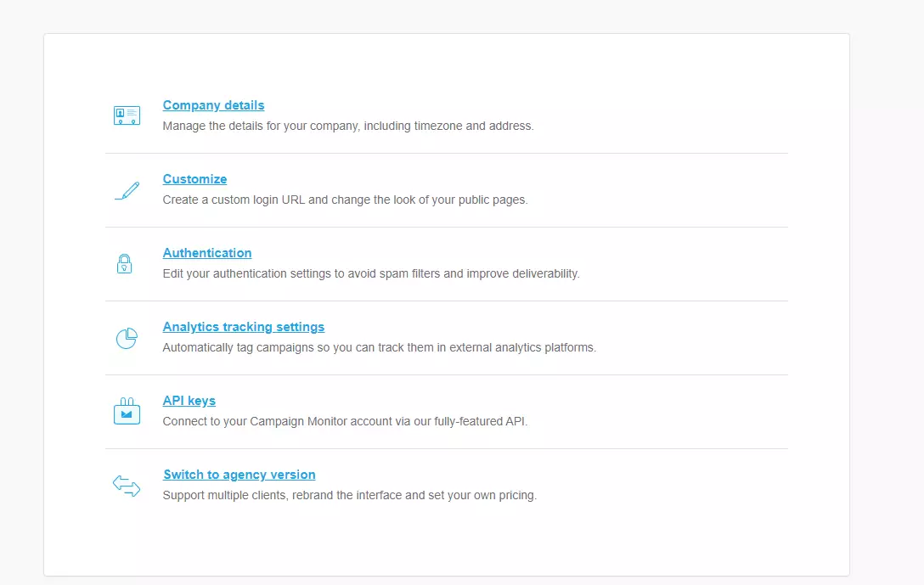924x585 pixels.
Task: Click the Analytics pie chart icon
Action: coord(127,338)
